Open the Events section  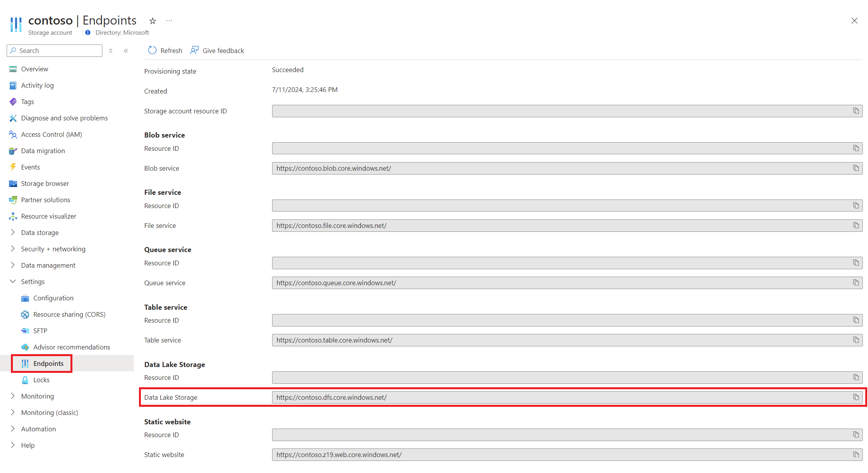click(x=31, y=167)
